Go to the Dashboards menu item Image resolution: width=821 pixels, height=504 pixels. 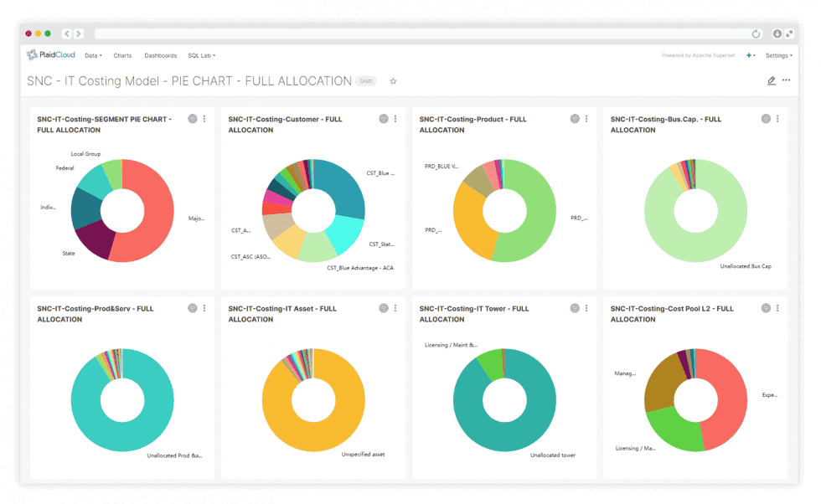pos(160,55)
